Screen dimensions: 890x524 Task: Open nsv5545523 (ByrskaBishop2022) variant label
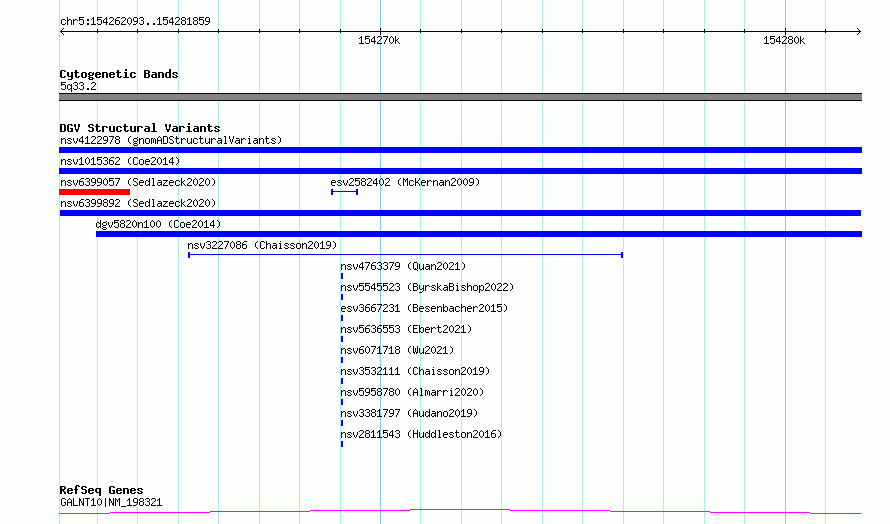tap(427, 287)
